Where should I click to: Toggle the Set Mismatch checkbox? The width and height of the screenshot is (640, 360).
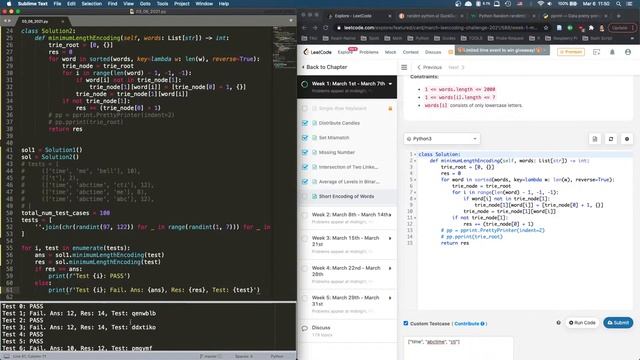point(305,138)
